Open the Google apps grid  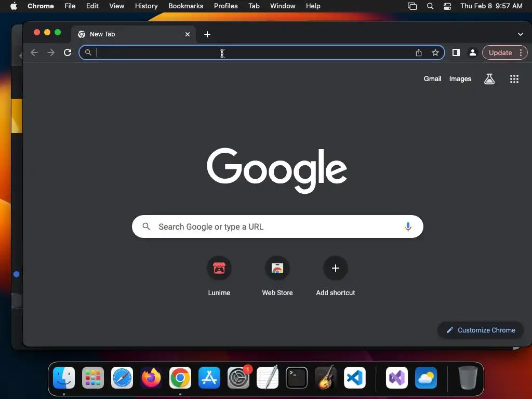click(514, 79)
